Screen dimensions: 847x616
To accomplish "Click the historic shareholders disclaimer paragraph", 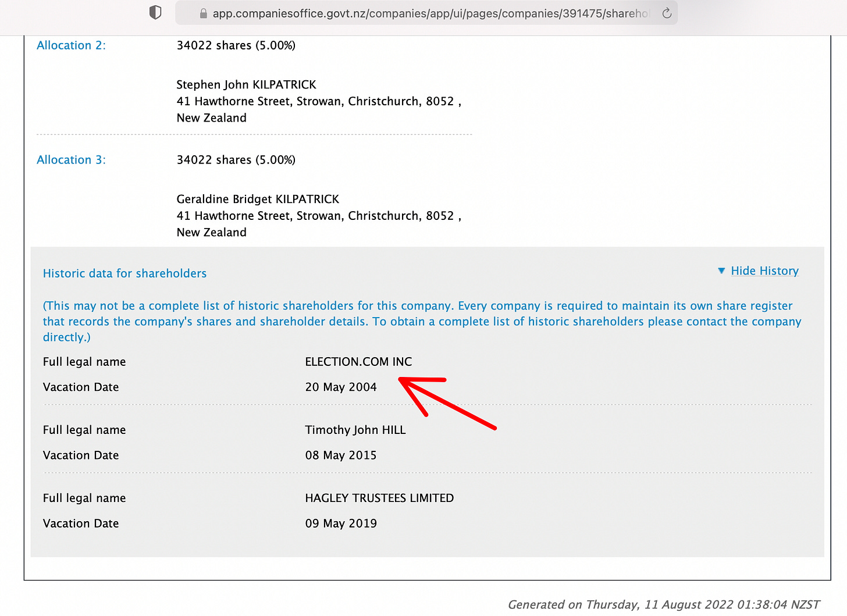I will [x=422, y=322].
